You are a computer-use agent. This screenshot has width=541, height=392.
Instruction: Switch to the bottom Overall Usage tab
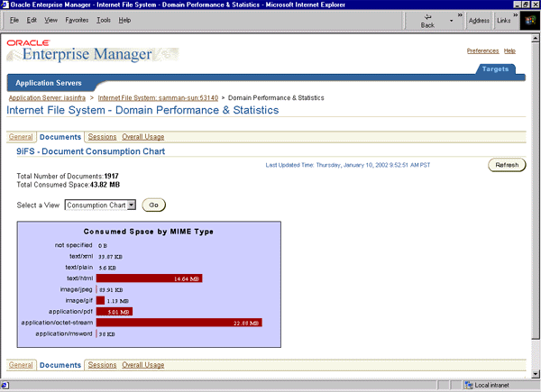tap(142, 365)
